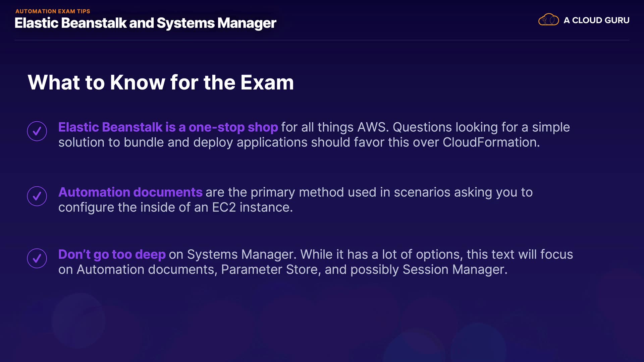Click 'Session Manager' at the end of third tip

[454, 269]
